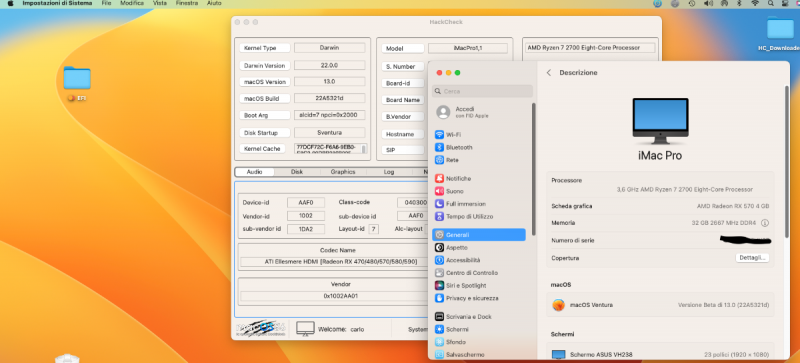Click the Model value iMacPro1,1
The height and width of the screenshot is (363, 800).
click(x=468, y=48)
